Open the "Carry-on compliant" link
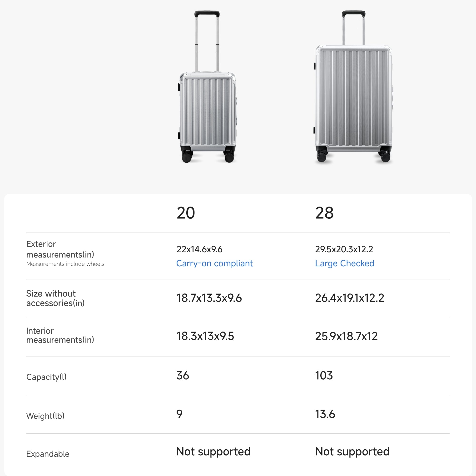 pos(214,263)
